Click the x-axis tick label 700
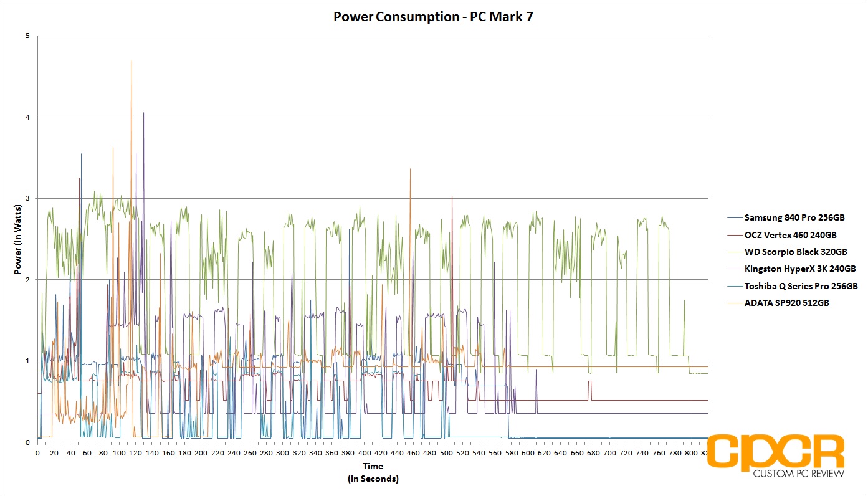Viewport: 868px width, 496px height. pos(609,452)
